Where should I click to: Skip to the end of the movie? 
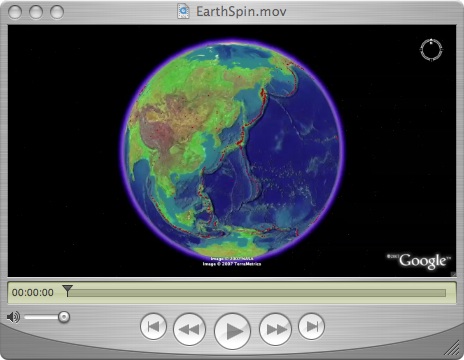click(x=311, y=326)
